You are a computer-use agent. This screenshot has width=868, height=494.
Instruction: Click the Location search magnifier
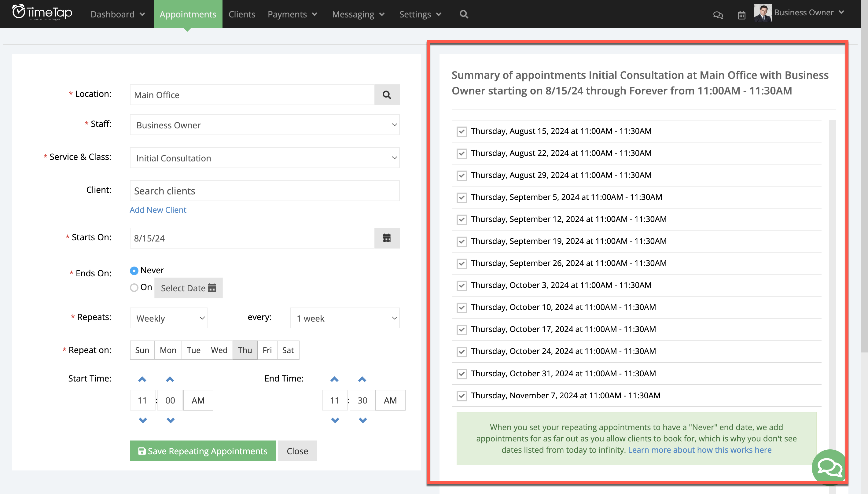(x=387, y=95)
